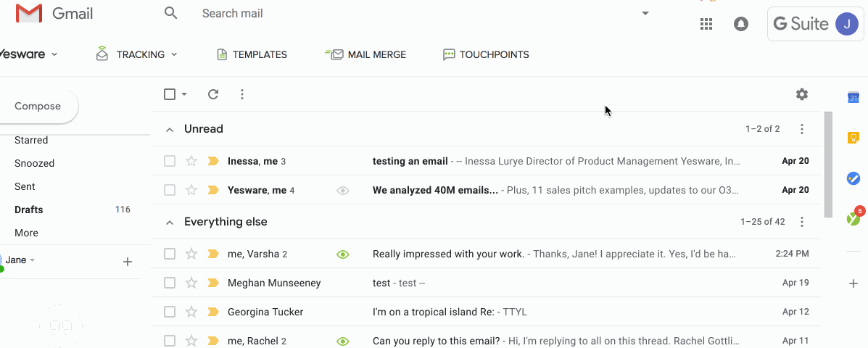Screen dimensions: 868x348
Task: Open the settings gear menu
Action: coord(801,94)
